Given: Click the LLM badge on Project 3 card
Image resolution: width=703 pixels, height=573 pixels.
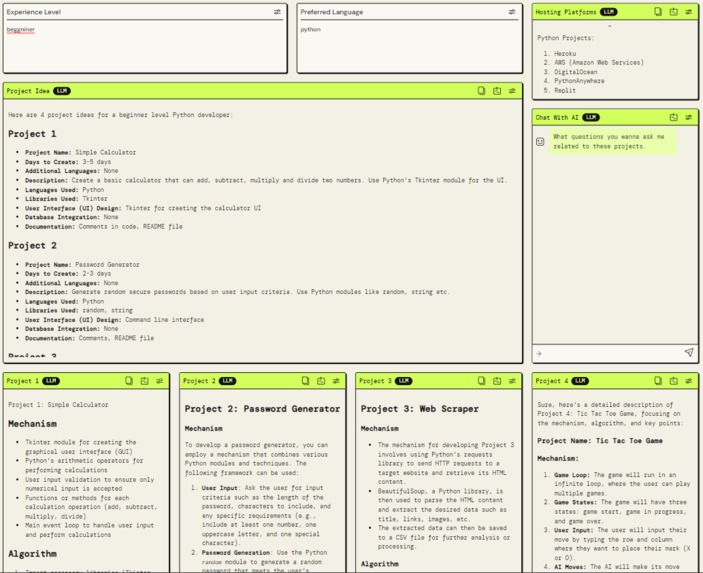Looking at the screenshot, I should [404, 381].
